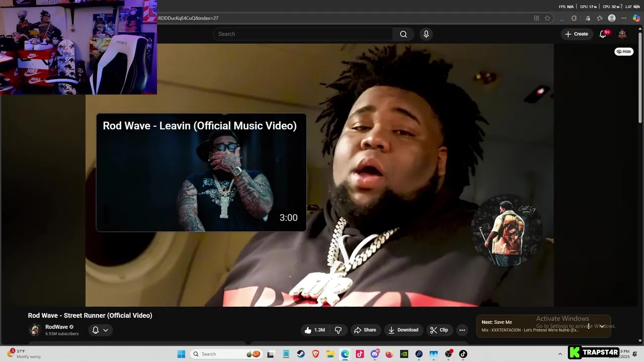This screenshot has width=644, height=362.
Task: Toggle the channel notification bell for RodWave
Action: 96,330
